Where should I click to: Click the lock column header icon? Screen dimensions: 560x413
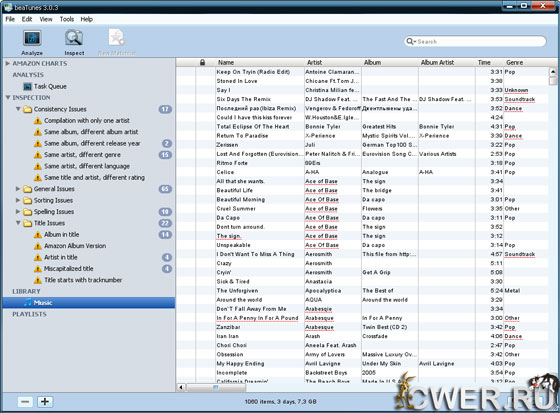[202, 63]
